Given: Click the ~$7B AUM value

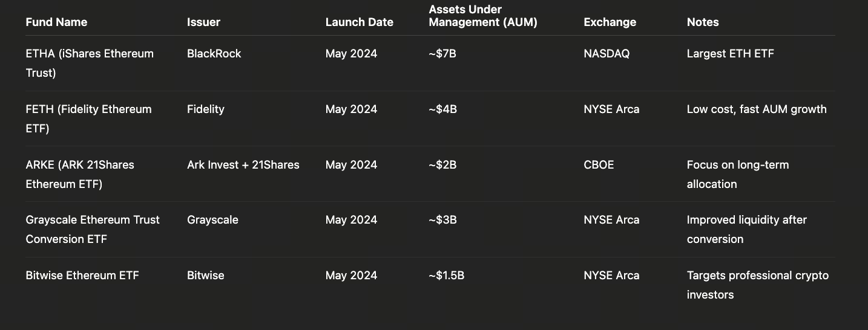Looking at the screenshot, I should click(x=442, y=54).
